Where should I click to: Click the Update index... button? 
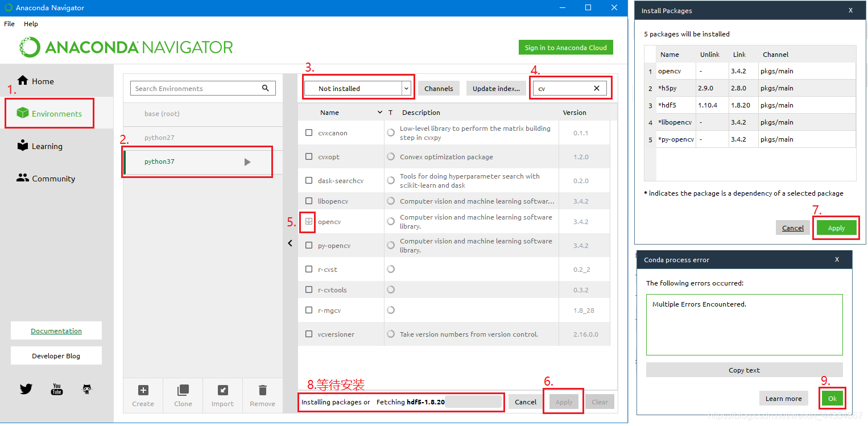coord(496,88)
